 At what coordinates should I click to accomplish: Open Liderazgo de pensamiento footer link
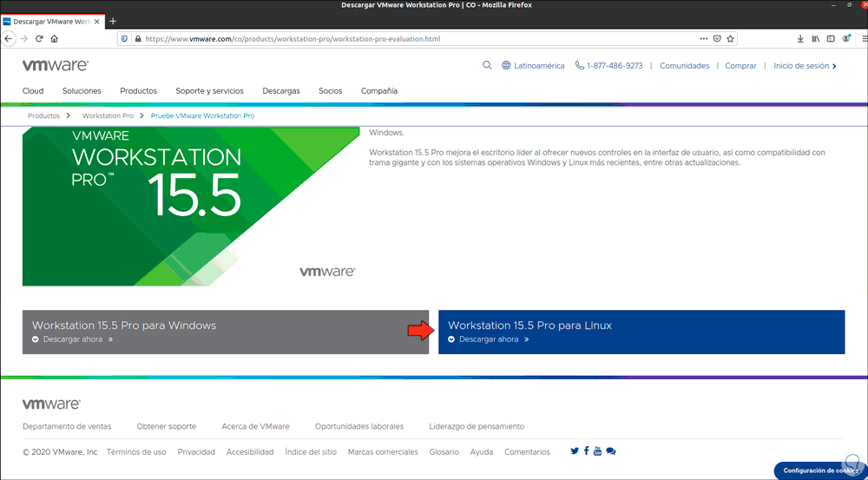pos(477,426)
